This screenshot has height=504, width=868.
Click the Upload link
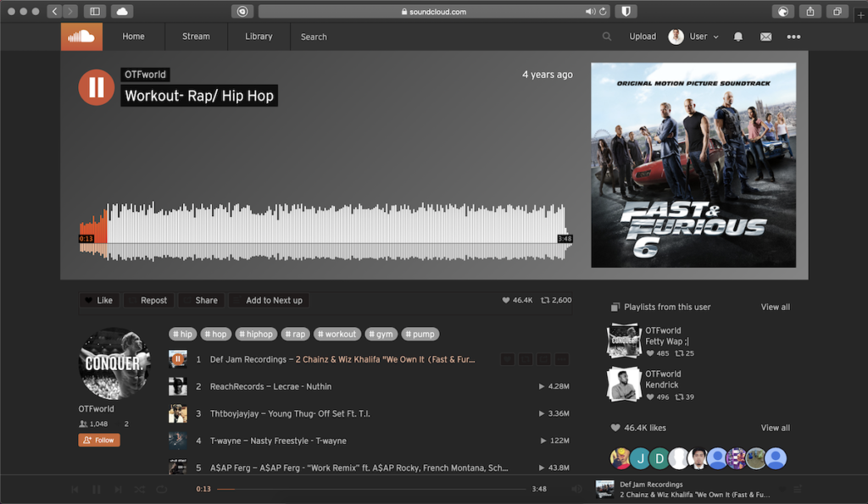(643, 36)
